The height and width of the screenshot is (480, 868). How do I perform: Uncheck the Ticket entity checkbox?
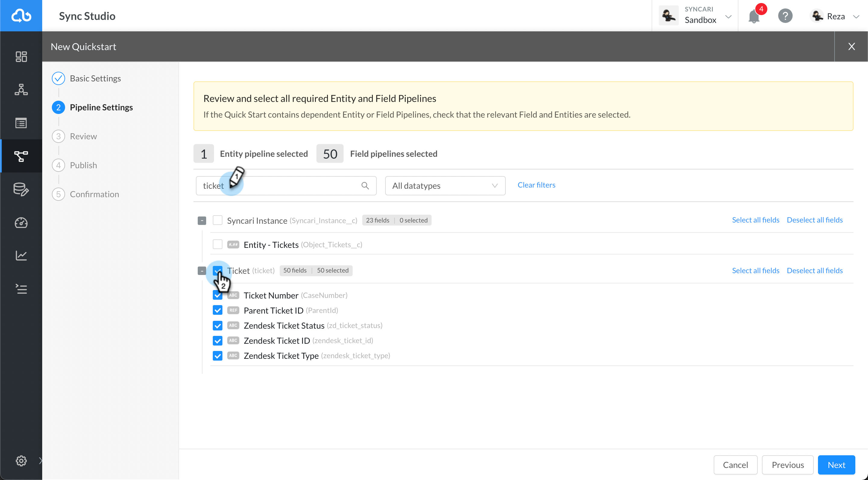click(x=218, y=270)
